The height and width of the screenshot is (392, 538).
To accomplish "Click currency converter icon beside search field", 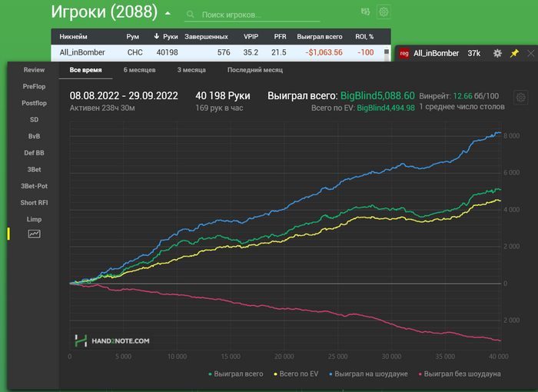I will point(365,12).
